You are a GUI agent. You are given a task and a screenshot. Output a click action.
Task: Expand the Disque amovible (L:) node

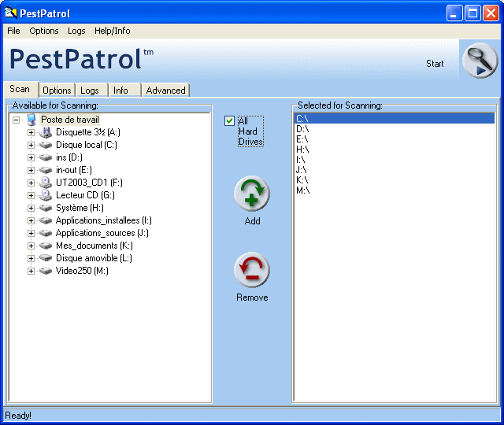[31, 258]
